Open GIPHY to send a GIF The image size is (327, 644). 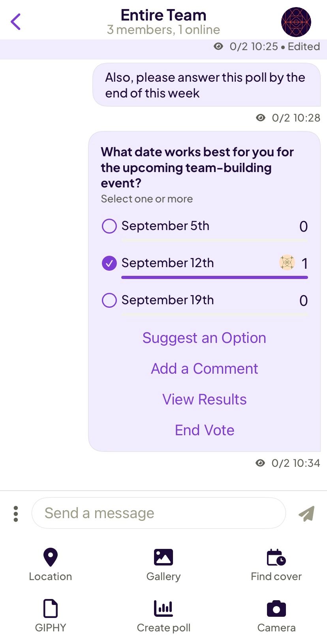51,616
